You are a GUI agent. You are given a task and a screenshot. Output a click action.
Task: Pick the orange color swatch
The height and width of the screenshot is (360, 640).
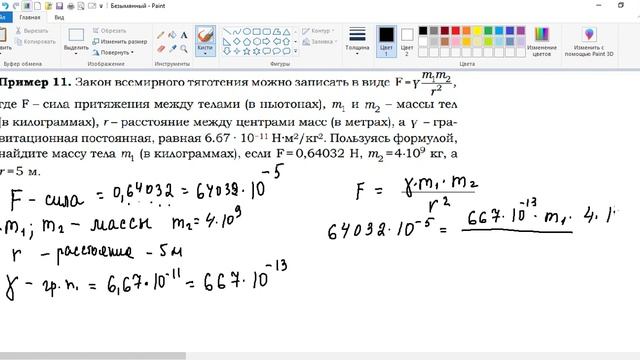(467, 31)
